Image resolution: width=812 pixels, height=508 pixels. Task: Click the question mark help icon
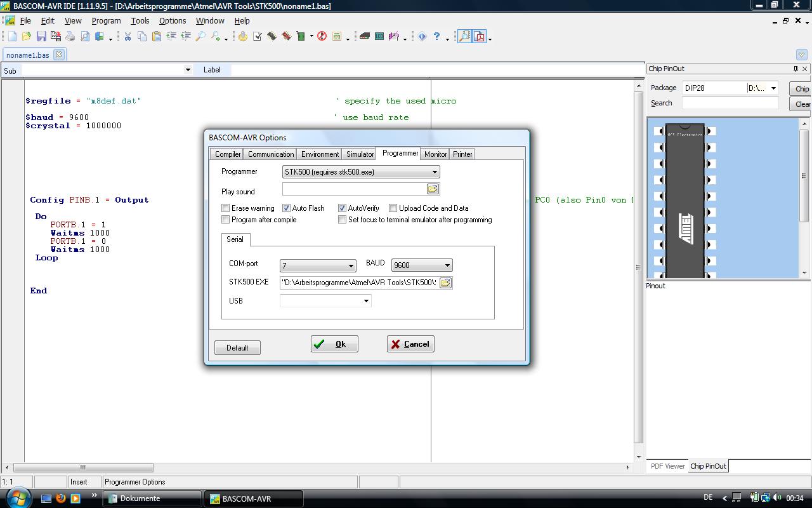436,37
